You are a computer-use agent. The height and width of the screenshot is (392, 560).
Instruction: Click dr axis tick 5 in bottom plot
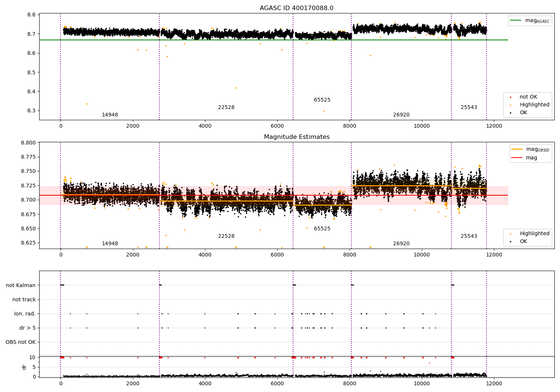[34, 367]
